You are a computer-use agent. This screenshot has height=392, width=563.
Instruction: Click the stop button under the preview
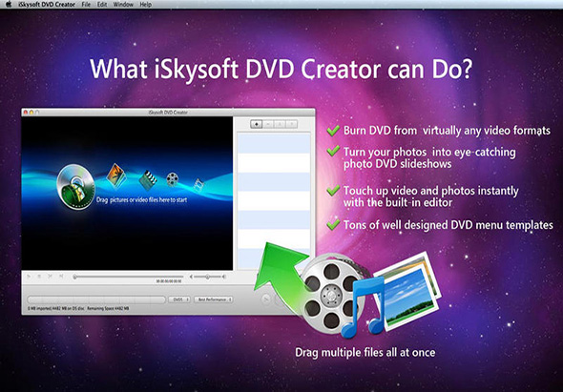[x=39, y=277]
